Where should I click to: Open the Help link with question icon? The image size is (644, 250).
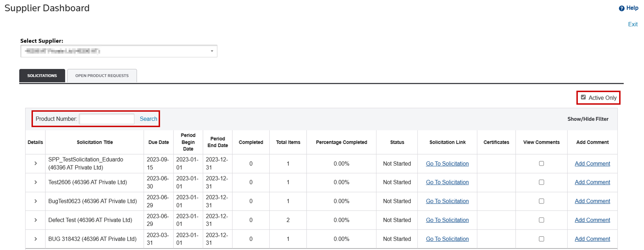coord(628,8)
